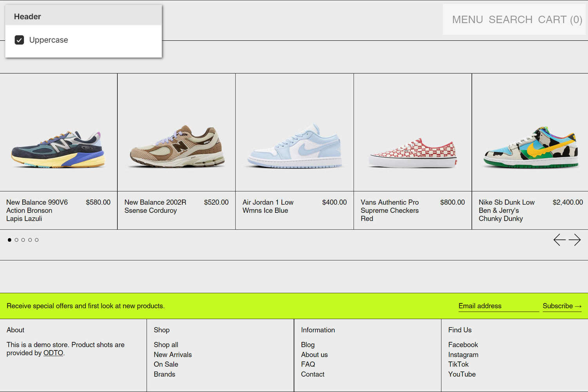
Task: Click the Email address input field
Action: 498,306
